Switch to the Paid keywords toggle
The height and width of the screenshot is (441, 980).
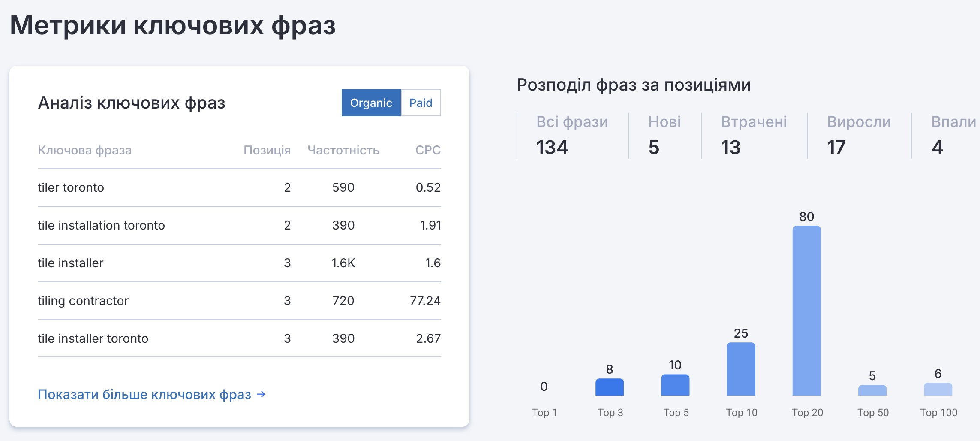pyautogui.click(x=421, y=103)
